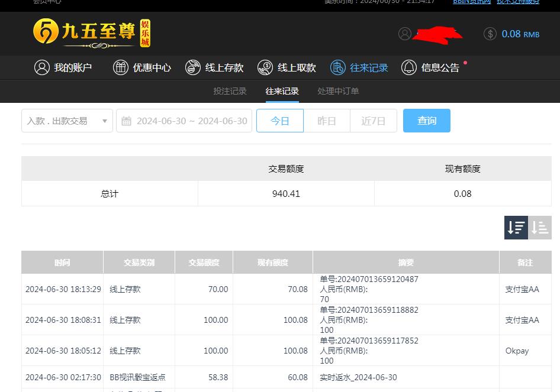The image size is (560, 392).
Task: Open 我的账户 (My Account) icon
Action: click(x=41, y=67)
